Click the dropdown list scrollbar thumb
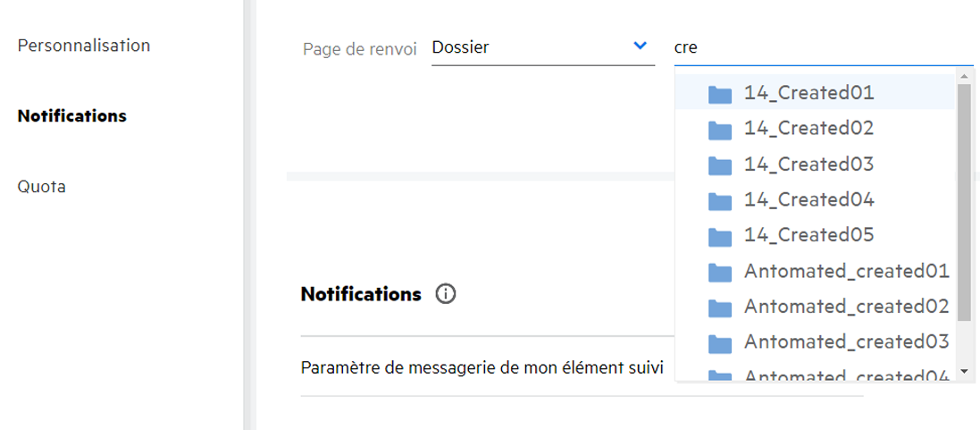Image resolution: width=980 pixels, height=430 pixels. (x=964, y=201)
